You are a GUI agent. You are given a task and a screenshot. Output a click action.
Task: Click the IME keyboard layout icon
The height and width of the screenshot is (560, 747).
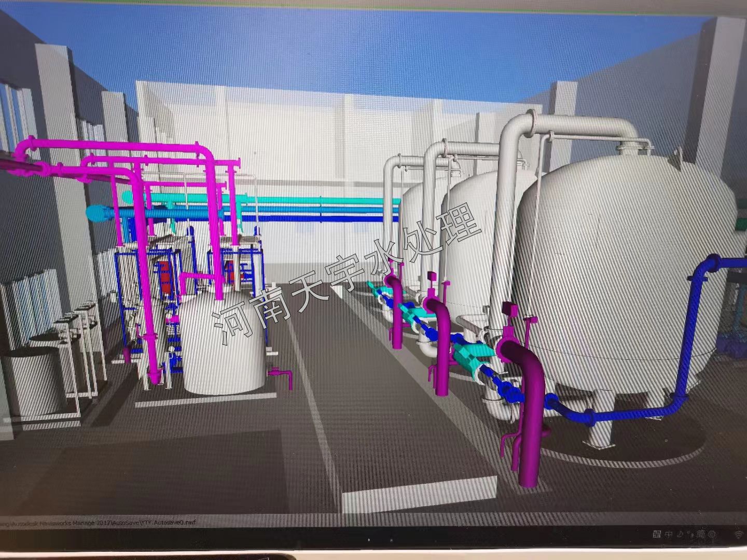click(x=657, y=534)
